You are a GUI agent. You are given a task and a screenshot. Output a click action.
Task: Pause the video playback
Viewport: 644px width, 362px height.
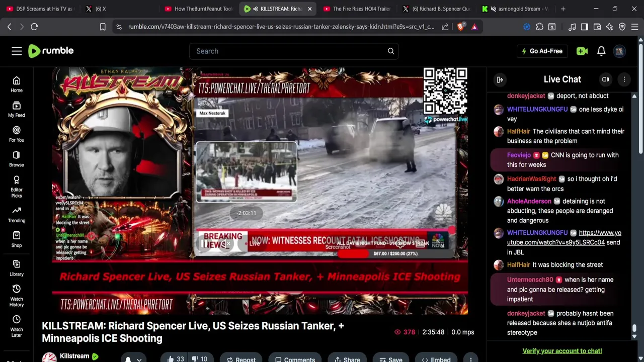pos(204,244)
